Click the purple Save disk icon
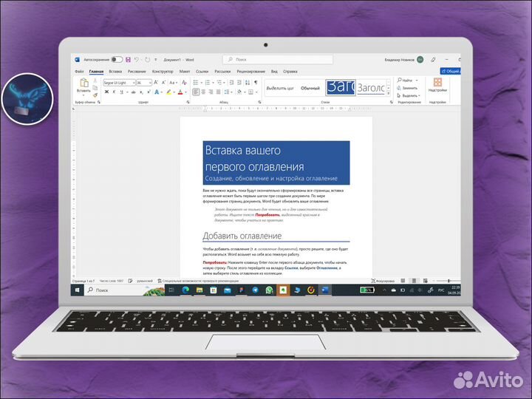The image size is (532, 399). (128, 60)
